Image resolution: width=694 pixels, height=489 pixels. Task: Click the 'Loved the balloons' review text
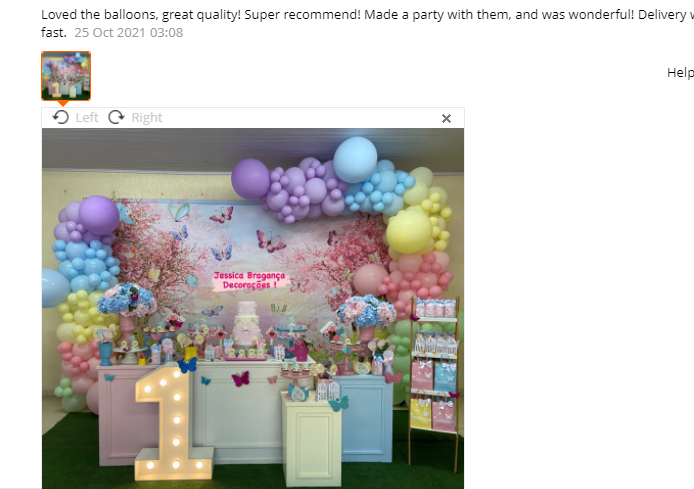click(367, 23)
